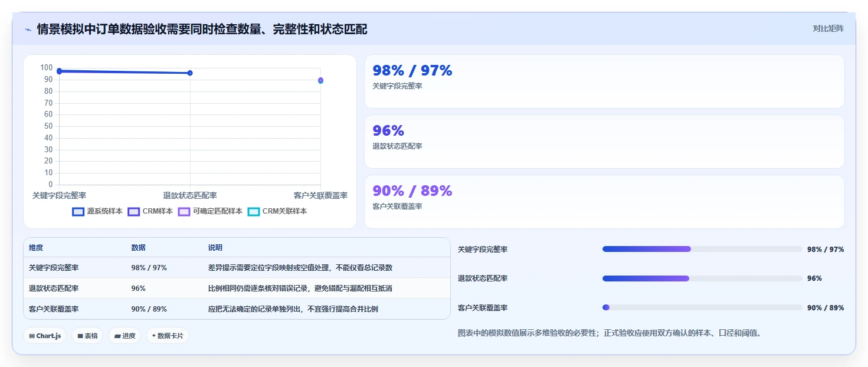Image resolution: width=868 pixels, height=367 pixels.
Task: Open the 98% / 97% data card
Action: click(604, 81)
